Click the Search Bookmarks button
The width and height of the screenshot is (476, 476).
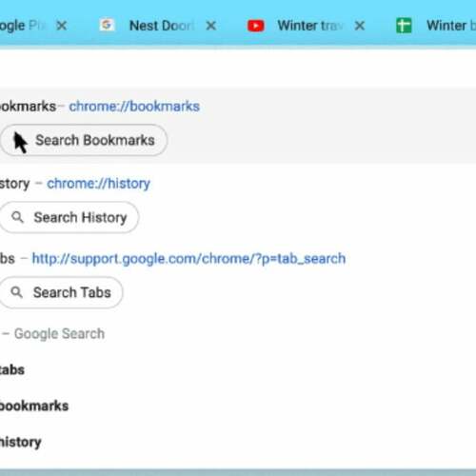pos(84,140)
